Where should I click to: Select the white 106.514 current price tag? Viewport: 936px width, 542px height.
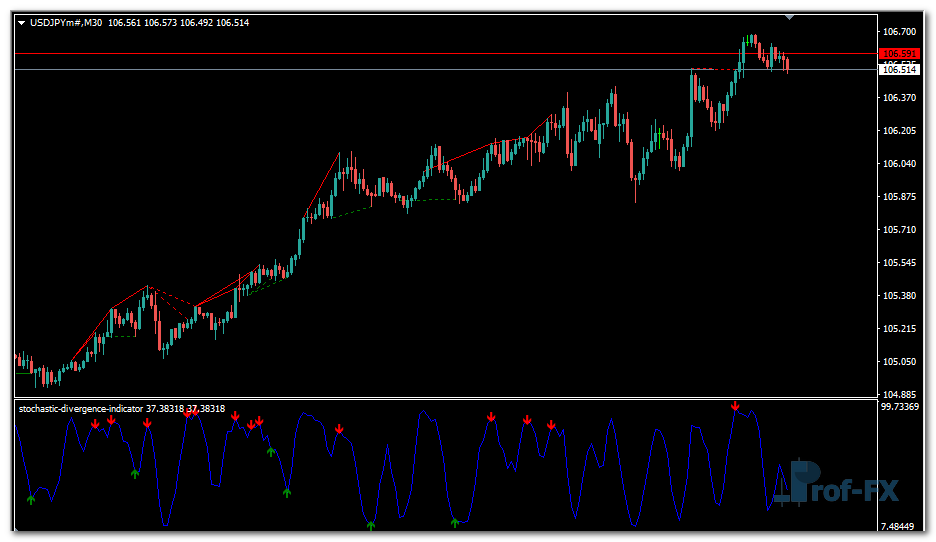tap(899, 70)
